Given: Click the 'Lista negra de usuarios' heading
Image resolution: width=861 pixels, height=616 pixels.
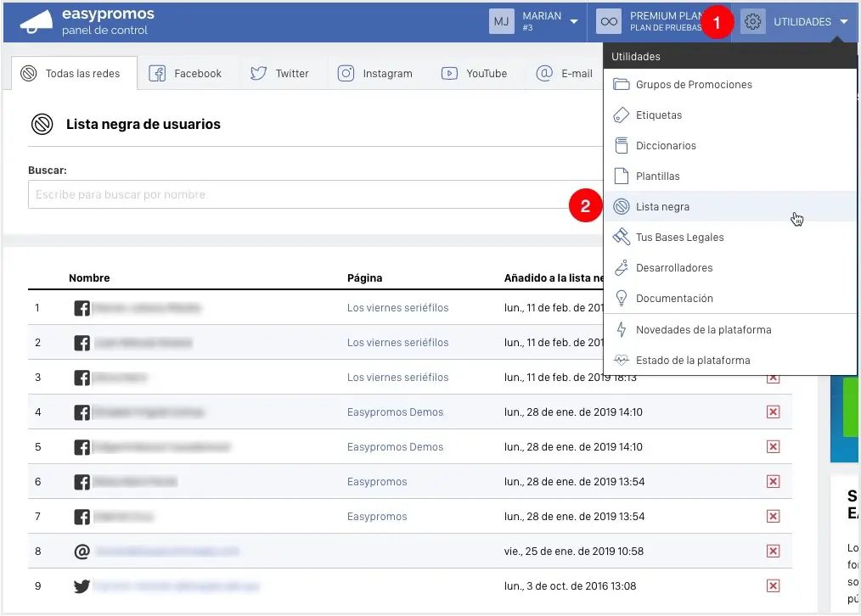Looking at the screenshot, I should (143, 125).
